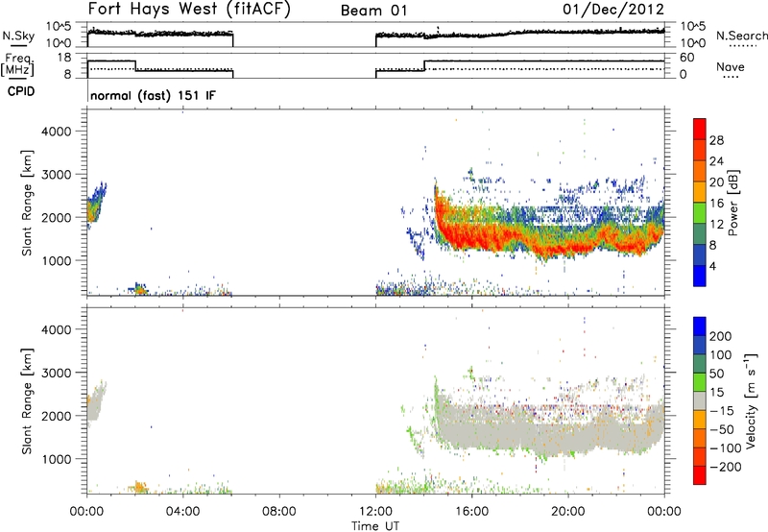Click the "08:00" time tick label
The image size is (768, 532).
(x=279, y=512)
